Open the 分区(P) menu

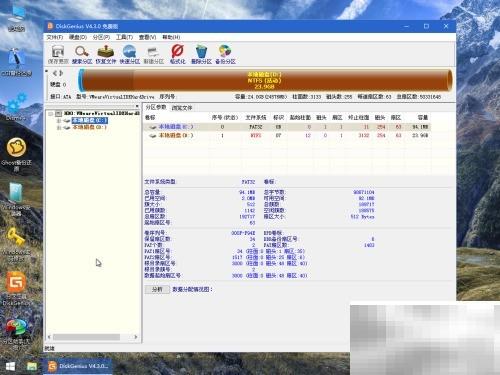101,37
